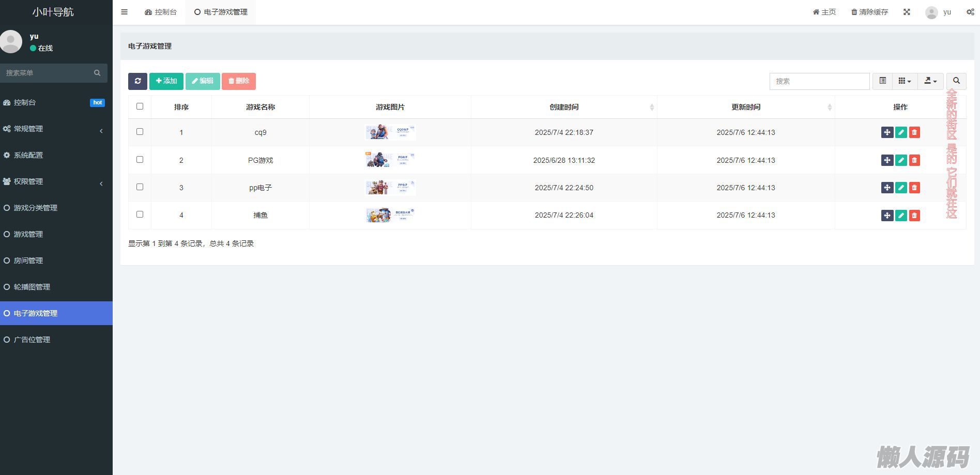Click the table 搜索 input field

coord(819,81)
